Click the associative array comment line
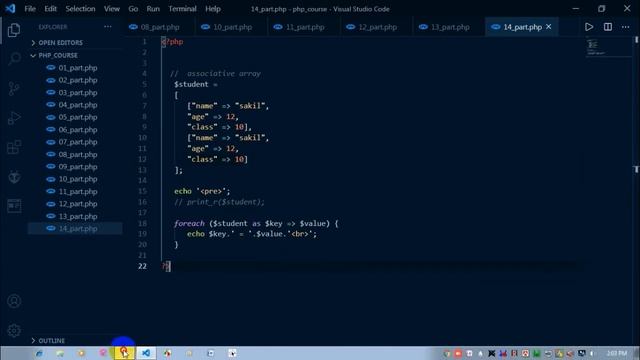The width and height of the screenshot is (640, 360). [215, 73]
